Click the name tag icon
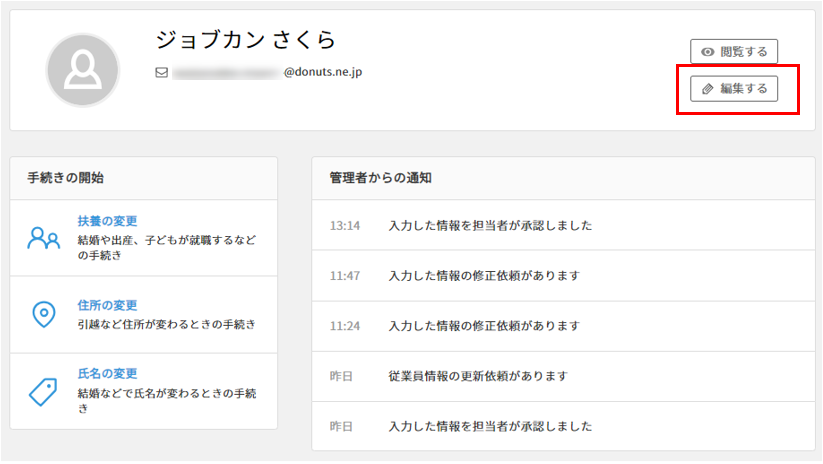Viewport: 823px width, 464px height. pos(43,392)
